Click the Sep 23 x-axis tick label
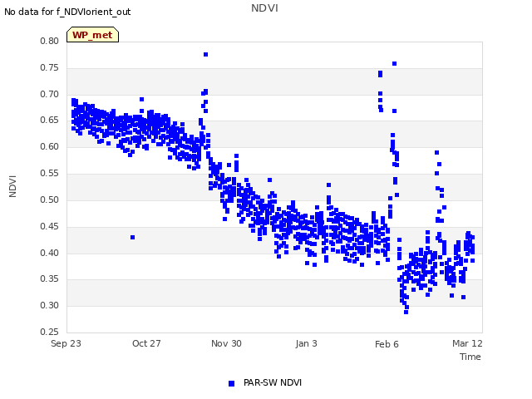This screenshot has height=399, width=532. pyautogui.click(x=66, y=343)
